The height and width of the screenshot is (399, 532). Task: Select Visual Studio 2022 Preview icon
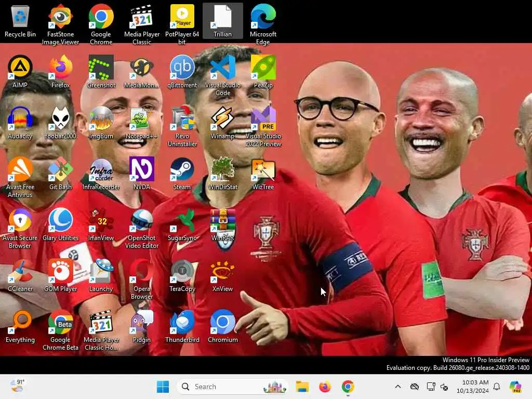point(263,126)
